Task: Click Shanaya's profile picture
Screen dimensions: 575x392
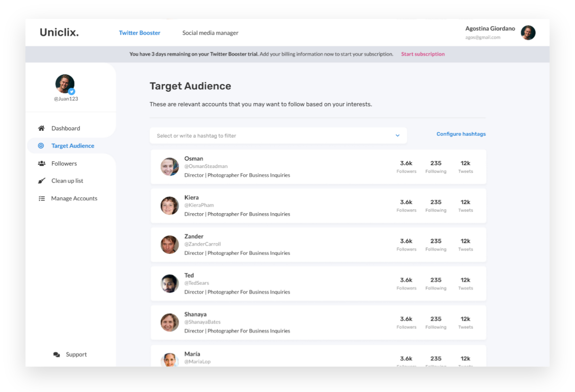Action: pyautogui.click(x=170, y=322)
